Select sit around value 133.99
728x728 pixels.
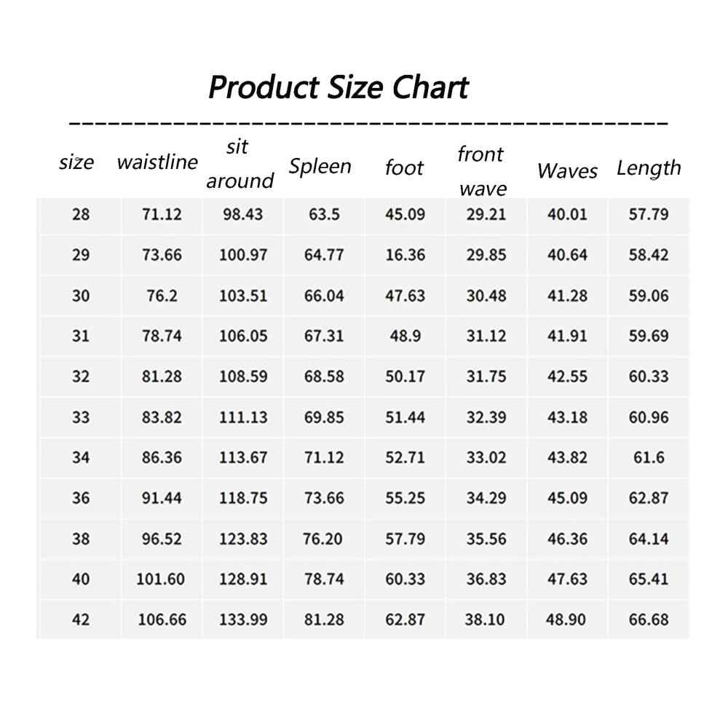click(243, 620)
